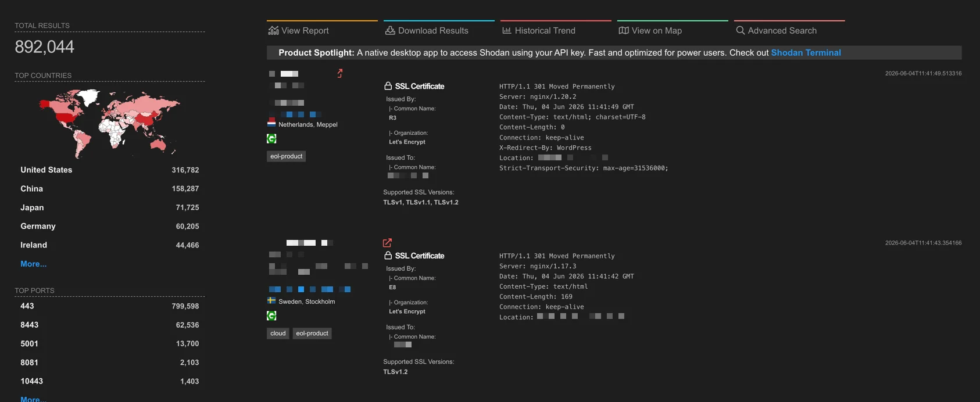The image size is (980, 402).
Task: Click green refresh icon under Netherlands, Meppel
Action: click(x=271, y=139)
